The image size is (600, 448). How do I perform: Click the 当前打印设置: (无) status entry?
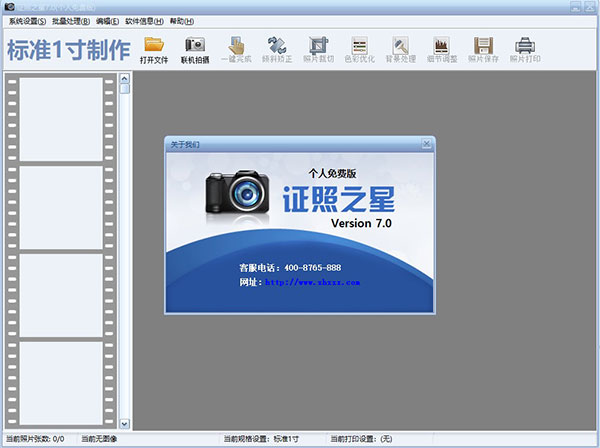point(361,439)
